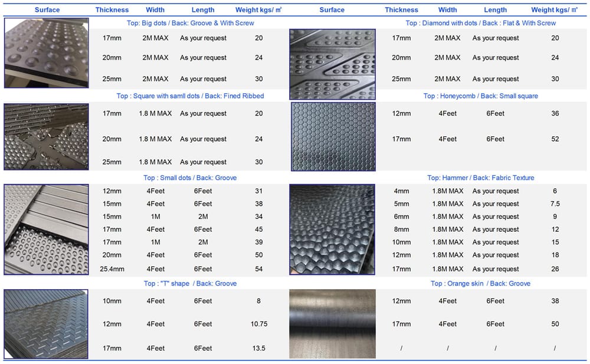Click the weight value 52 for Honeycomb
Image resolution: width=590 pixels, height=364 pixels.
click(555, 139)
